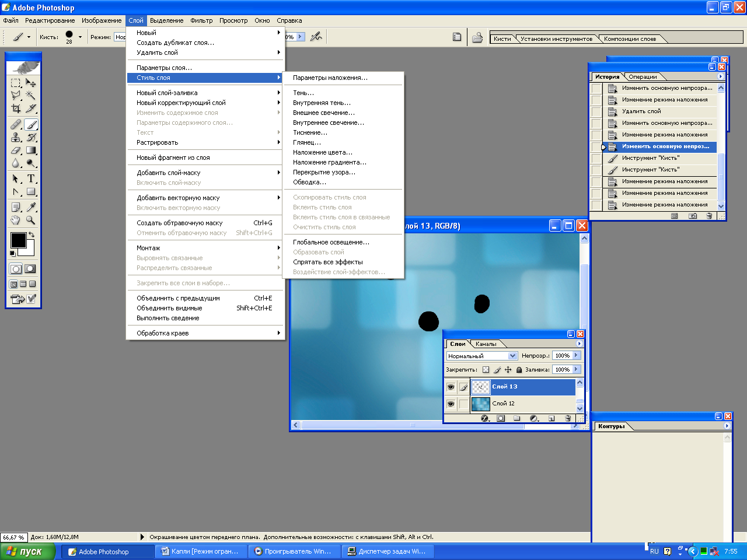This screenshot has height=560, width=747.
Task: Swap foreground and background colors arrow
Action: (x=32, y=235)
